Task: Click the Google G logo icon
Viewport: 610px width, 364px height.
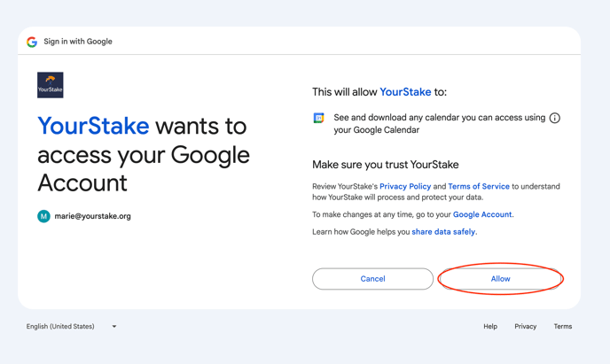Action: (32, 42)
